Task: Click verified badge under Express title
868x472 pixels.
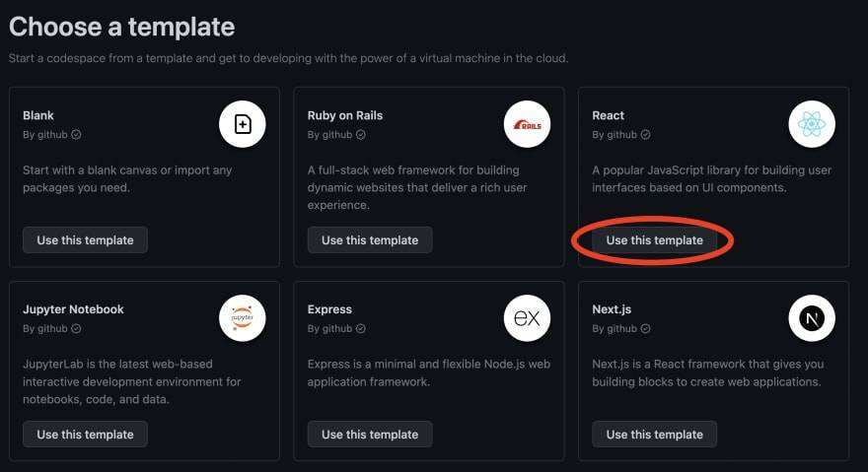Action: click(361, 329)
